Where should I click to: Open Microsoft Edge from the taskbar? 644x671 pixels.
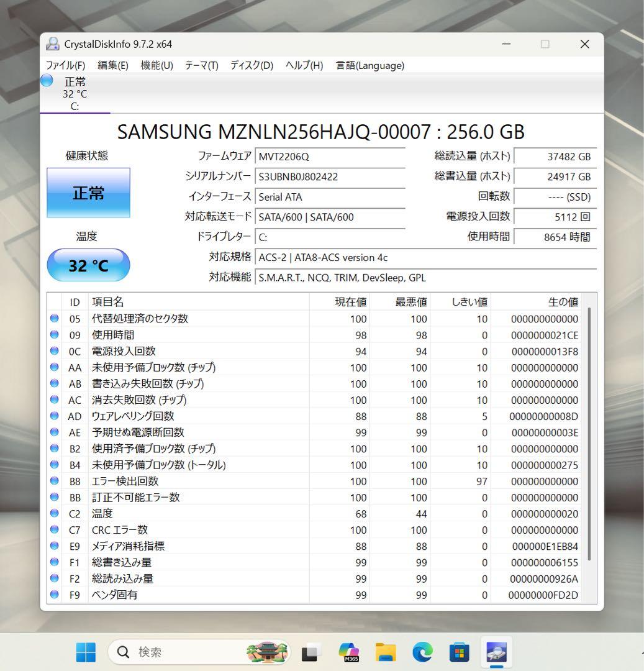point(422,652)
